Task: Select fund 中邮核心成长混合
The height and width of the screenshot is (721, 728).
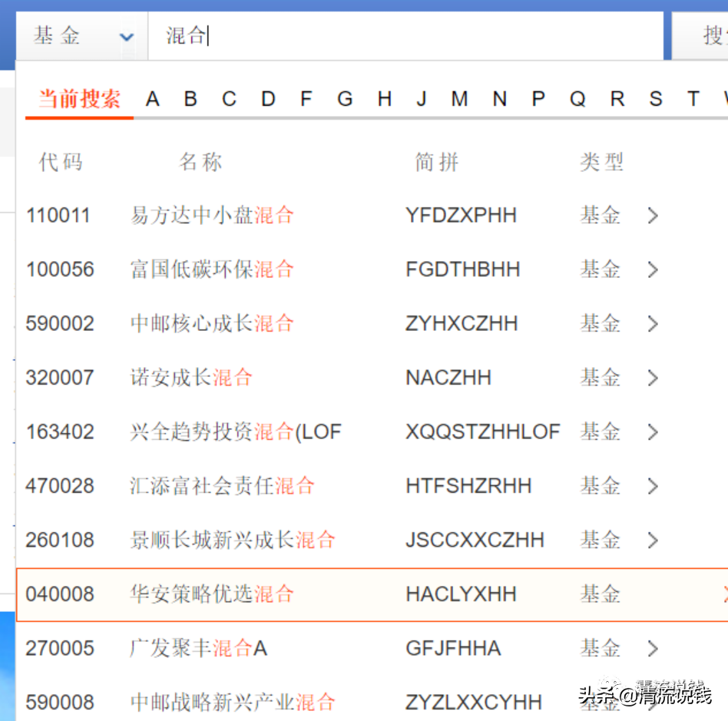Action: click(x=212, y=323)
